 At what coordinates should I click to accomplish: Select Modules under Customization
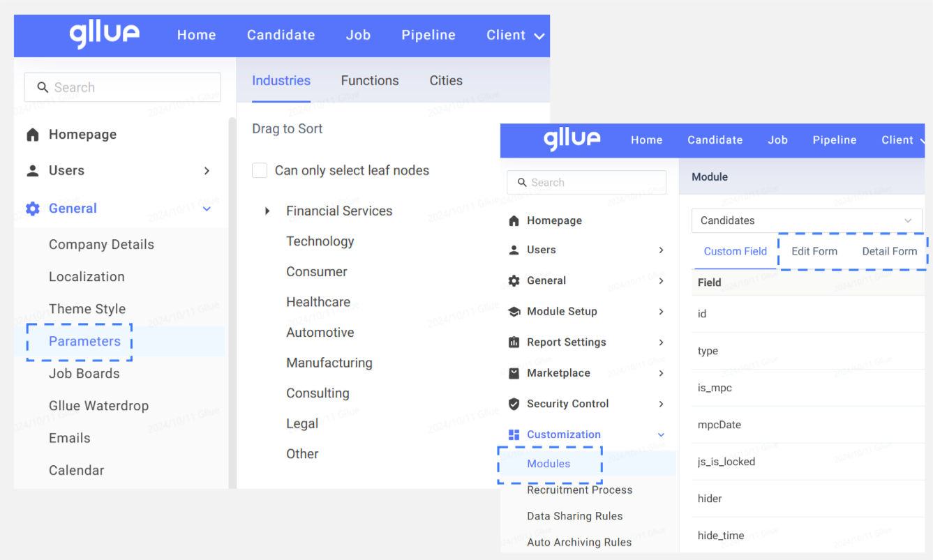(x=548, y=464)
